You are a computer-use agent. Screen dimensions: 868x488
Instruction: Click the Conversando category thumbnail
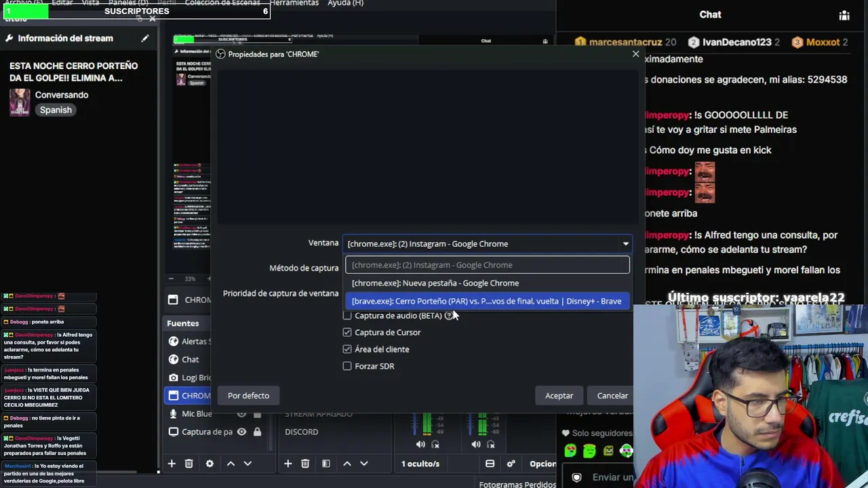(20, 102)
